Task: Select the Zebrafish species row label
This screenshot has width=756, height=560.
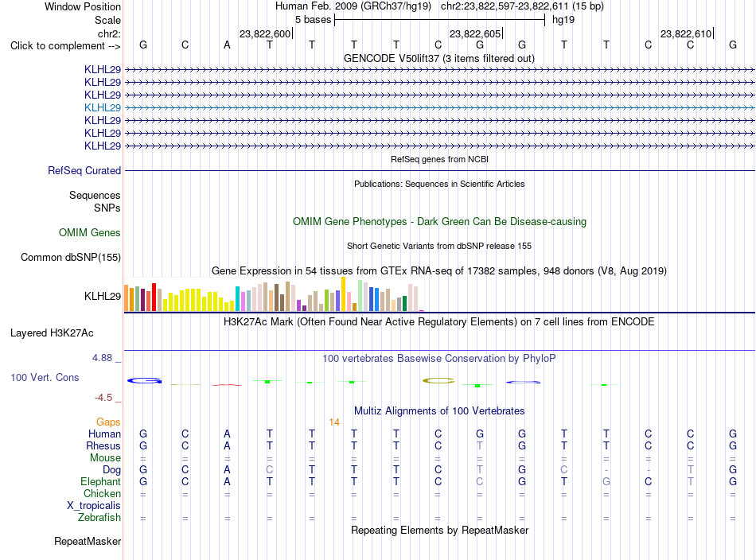Action: (x=99, y=518)
